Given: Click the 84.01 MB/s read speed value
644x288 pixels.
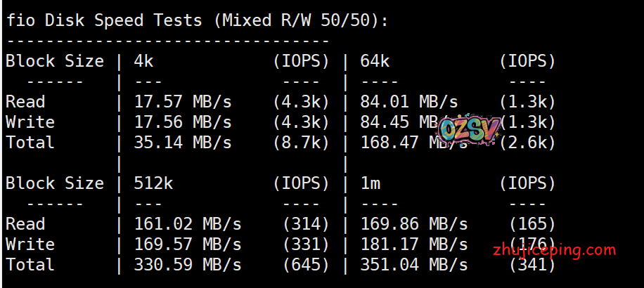Looking at the screenshot, I should pyautogui.click(x=408, y=102).
